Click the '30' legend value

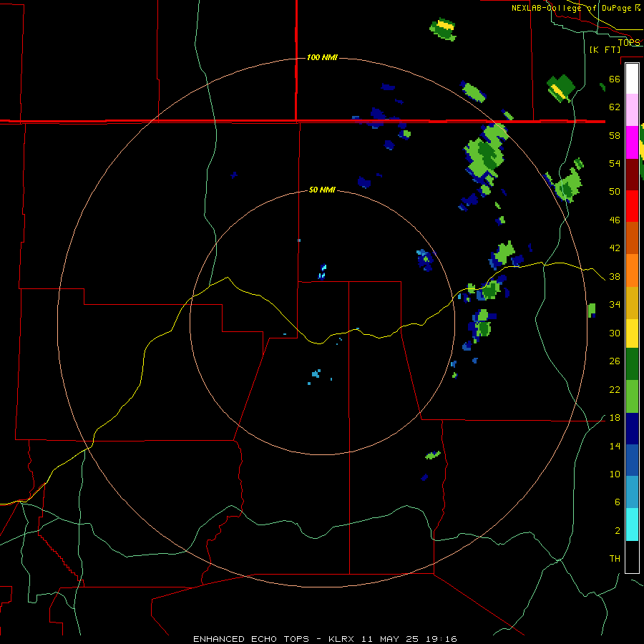(615, 333)
